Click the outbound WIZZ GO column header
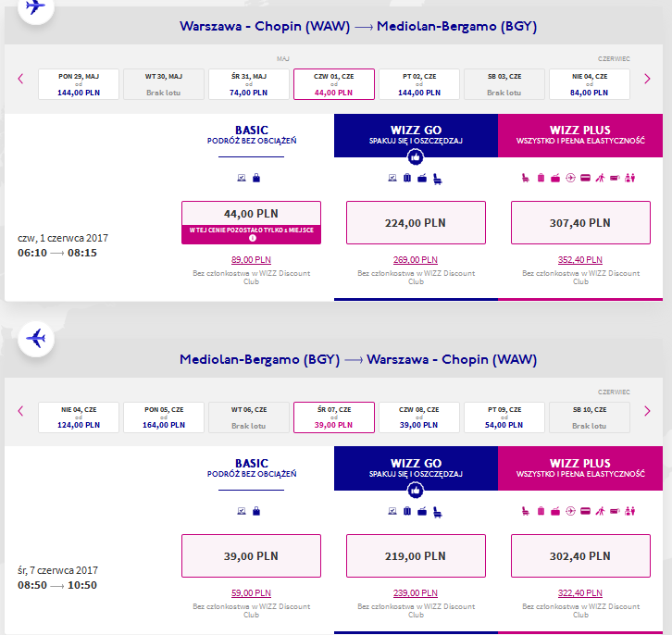This screenshot has width=672, height=635. 416,135
